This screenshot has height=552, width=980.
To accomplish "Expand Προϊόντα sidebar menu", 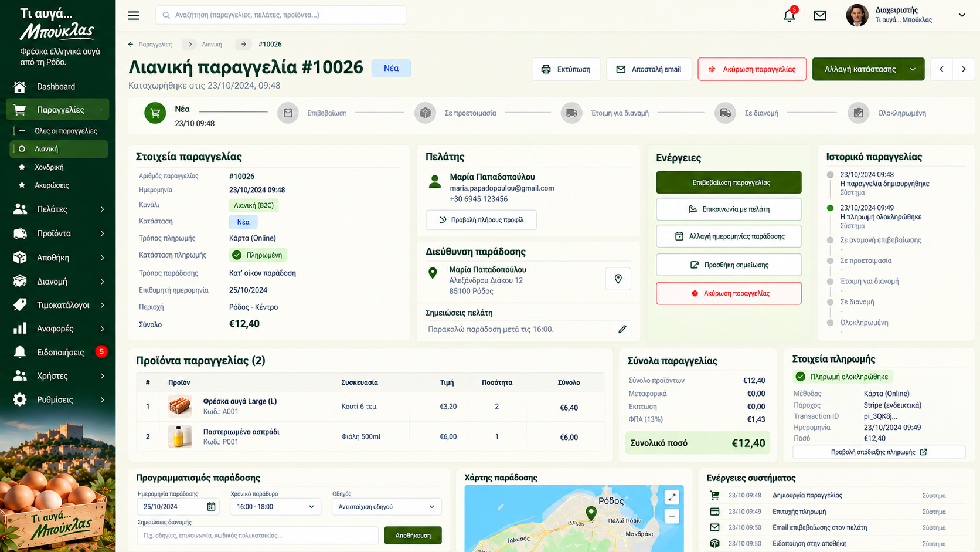I will [x=59, y=233].
